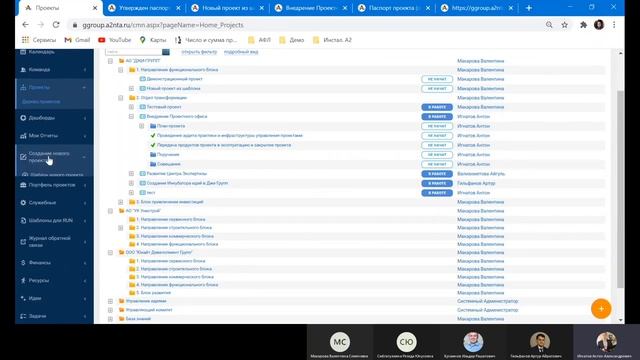This screenshot has width=640, height=360.
Task: Click the Дашборды icon in sidebar
Action: tap(23, 118)
